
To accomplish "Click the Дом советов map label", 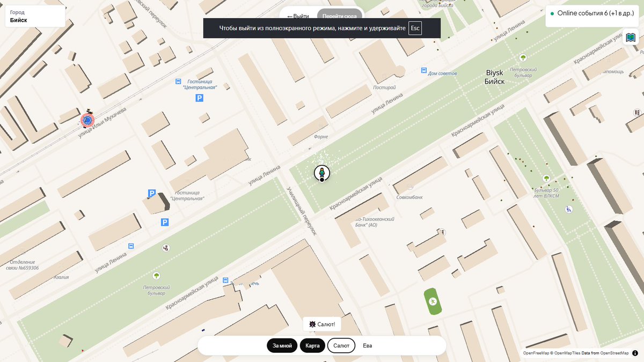I will (443, 73).
